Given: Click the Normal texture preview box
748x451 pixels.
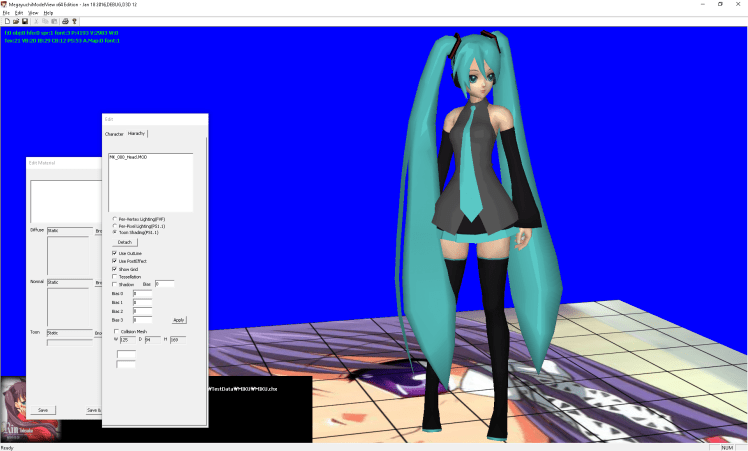Looking at the screenshot, I should pos(68,307).
